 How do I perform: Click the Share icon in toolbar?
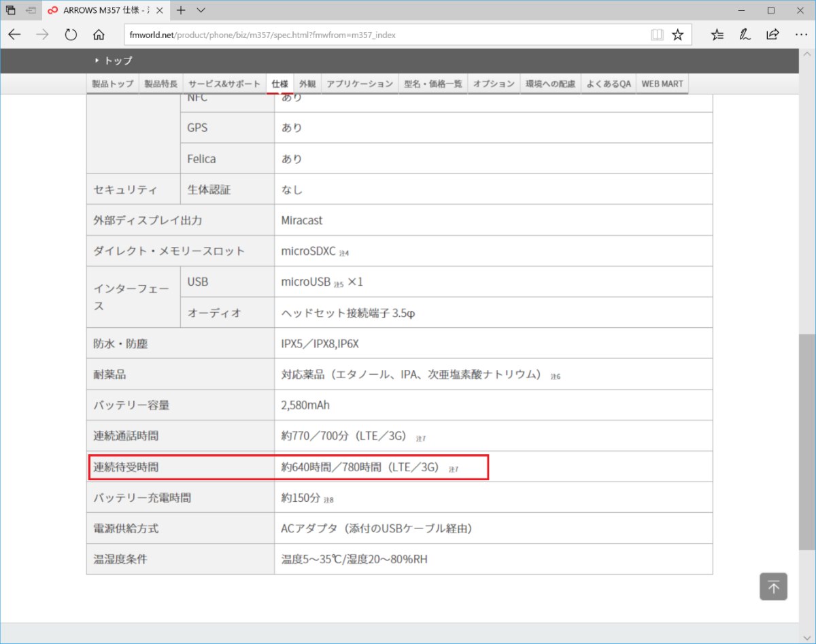[x=772, y=35]
